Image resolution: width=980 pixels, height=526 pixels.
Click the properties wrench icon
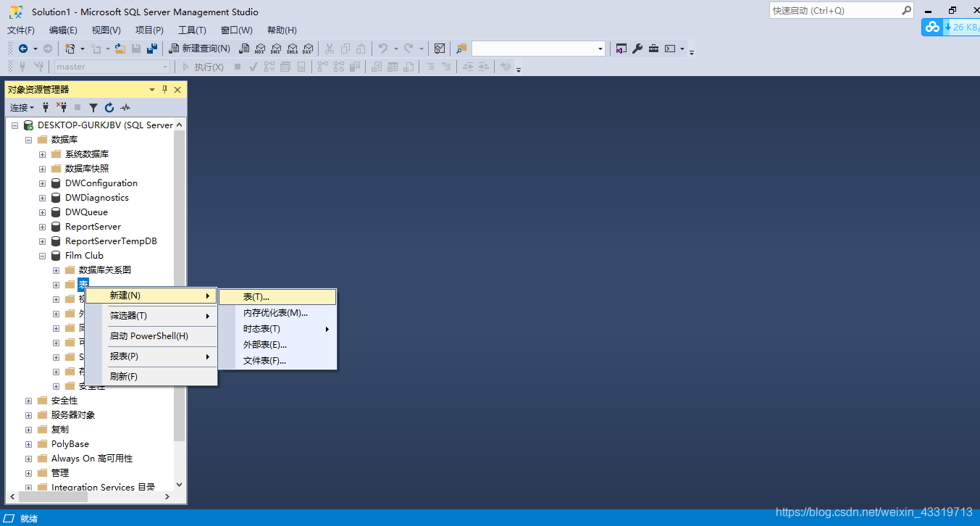click(637, 49)
